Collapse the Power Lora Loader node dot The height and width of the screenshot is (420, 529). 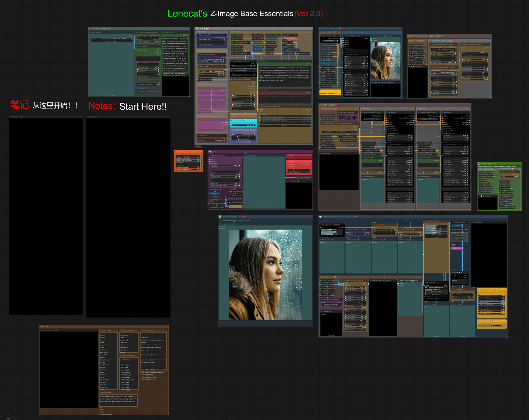[x=259, y=107]
